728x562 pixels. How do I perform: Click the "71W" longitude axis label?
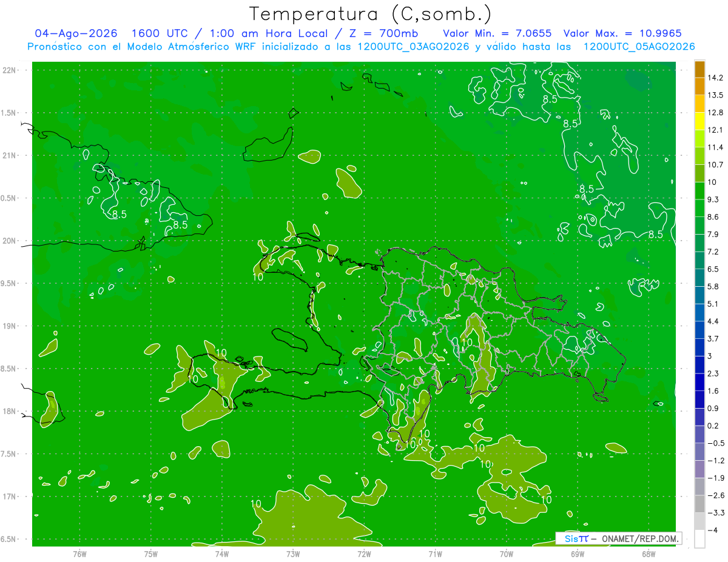(435, 554)
